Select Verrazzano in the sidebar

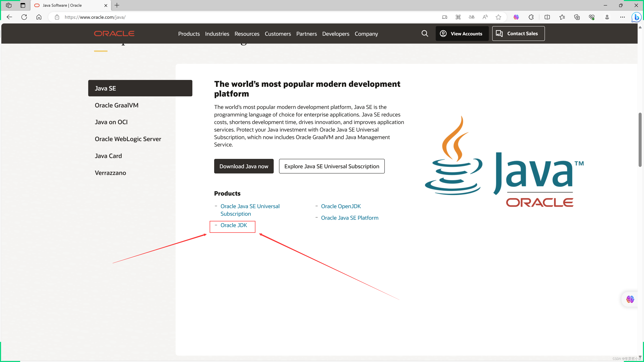[x=110, y=173]
